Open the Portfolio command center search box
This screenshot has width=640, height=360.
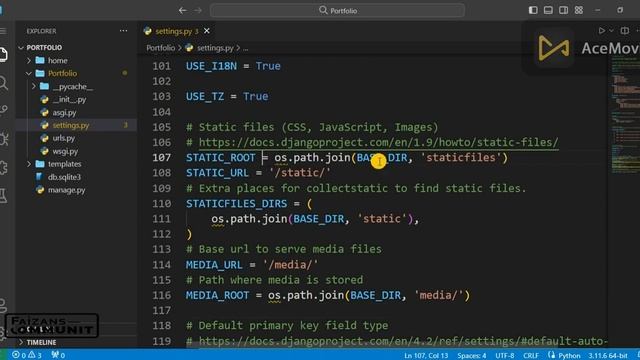(x=338, y=10)
